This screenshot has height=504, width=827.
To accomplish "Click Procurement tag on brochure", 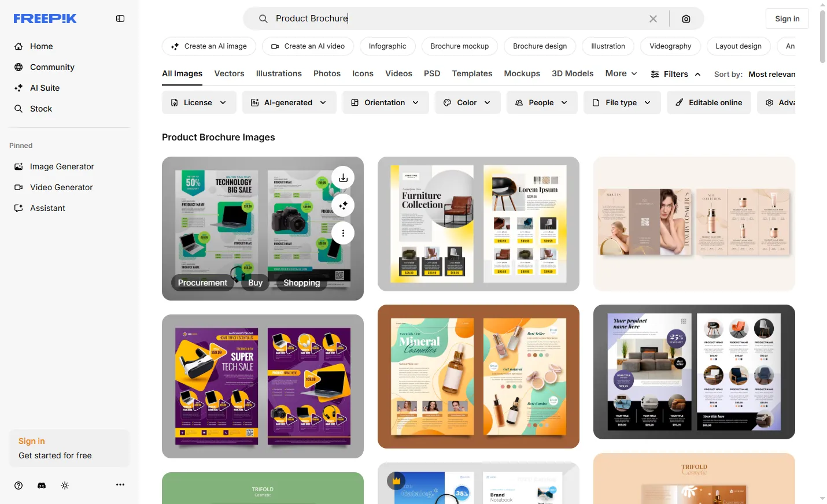I will point(202,283).
